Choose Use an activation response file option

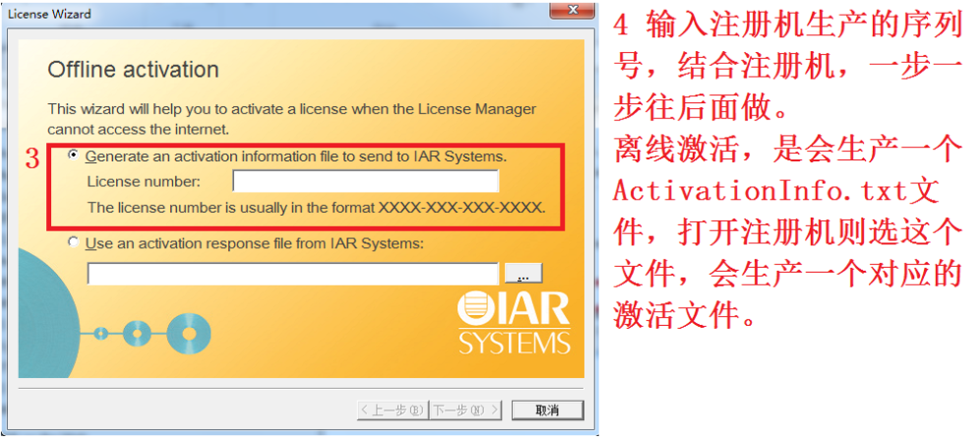75,242
